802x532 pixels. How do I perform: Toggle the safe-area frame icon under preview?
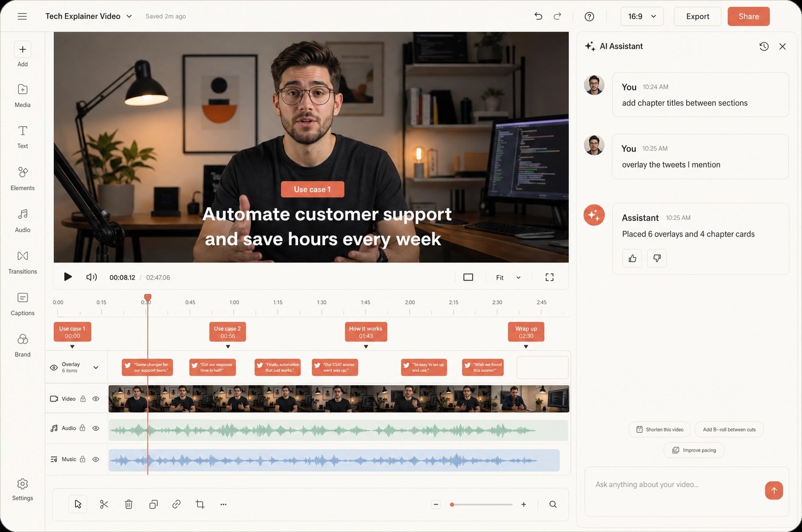(x=468, y=277)
